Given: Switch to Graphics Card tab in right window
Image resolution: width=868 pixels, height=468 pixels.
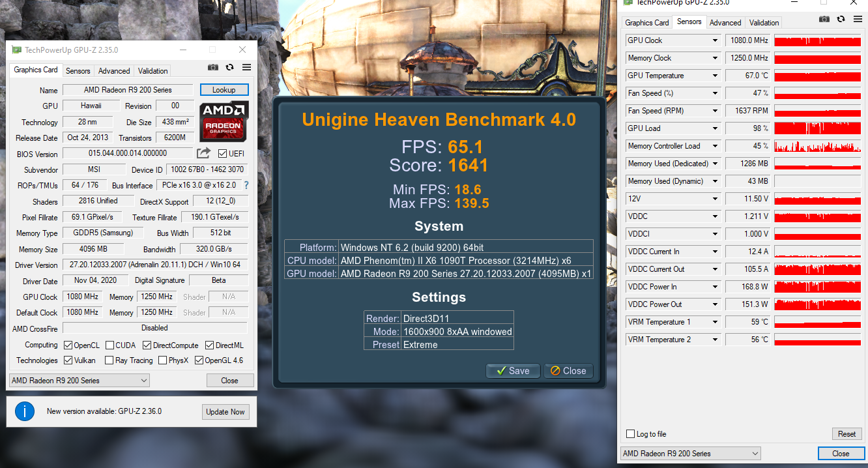Looking at the screenshot, I should point(647,22).
